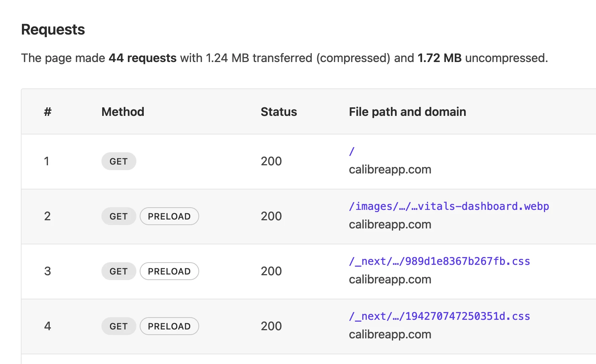Viewport: 596px width, 364px height.
Task: Select the Requests section heading
Action: point(53,29)
